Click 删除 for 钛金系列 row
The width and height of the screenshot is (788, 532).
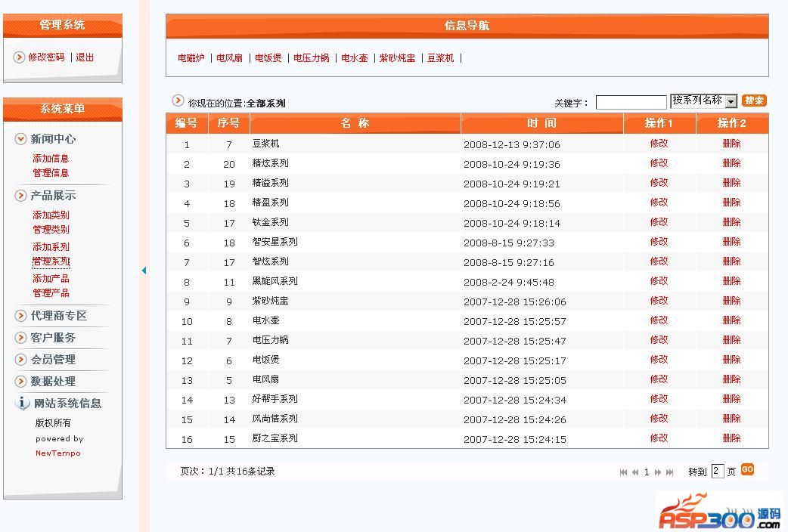coord(732,221)
